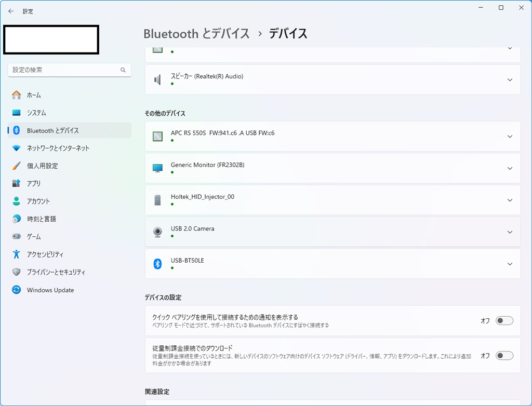
Task: Click the Time and language clock icon
Action: click(16, 219)
